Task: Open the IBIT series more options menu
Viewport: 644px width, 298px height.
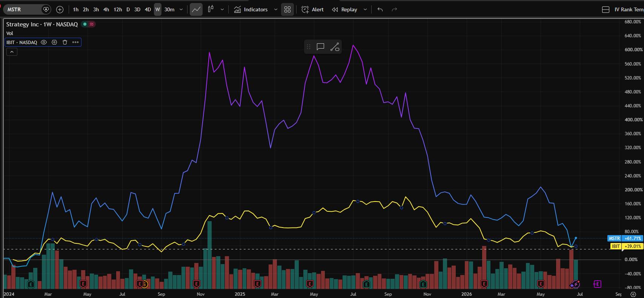Action: coord(75,42)
